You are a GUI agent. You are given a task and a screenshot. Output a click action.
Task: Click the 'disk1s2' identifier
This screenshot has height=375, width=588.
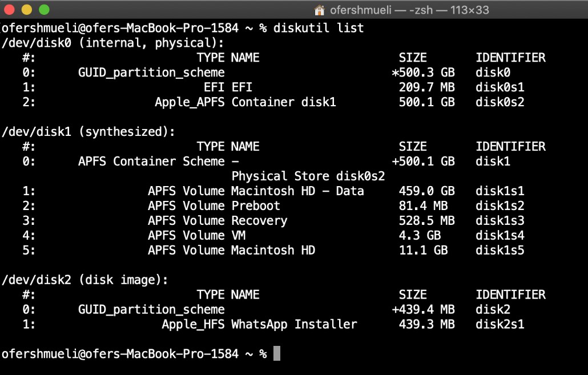(x=500, y=206)
